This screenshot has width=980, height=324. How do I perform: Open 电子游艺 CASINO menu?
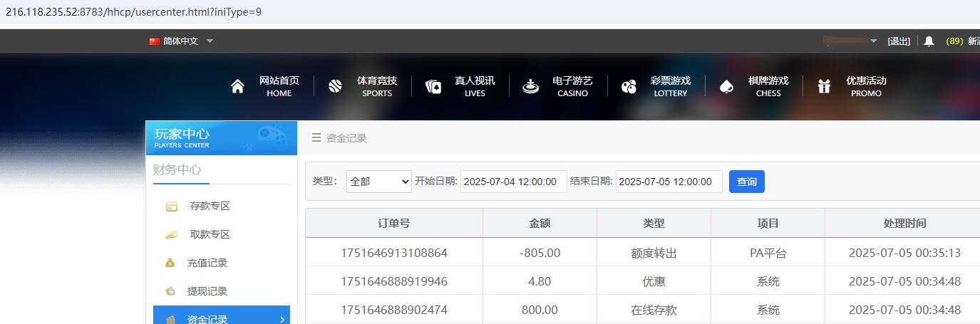click(572, 86)
